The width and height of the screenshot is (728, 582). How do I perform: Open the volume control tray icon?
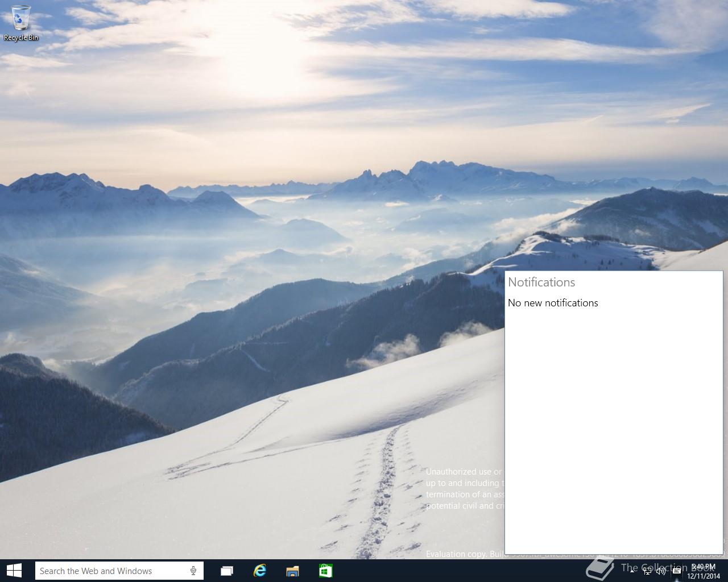(661, 571)
